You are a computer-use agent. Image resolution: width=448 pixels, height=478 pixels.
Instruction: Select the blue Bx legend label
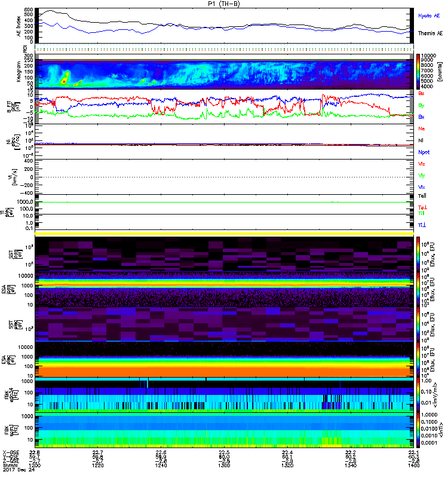pos(422,117)
